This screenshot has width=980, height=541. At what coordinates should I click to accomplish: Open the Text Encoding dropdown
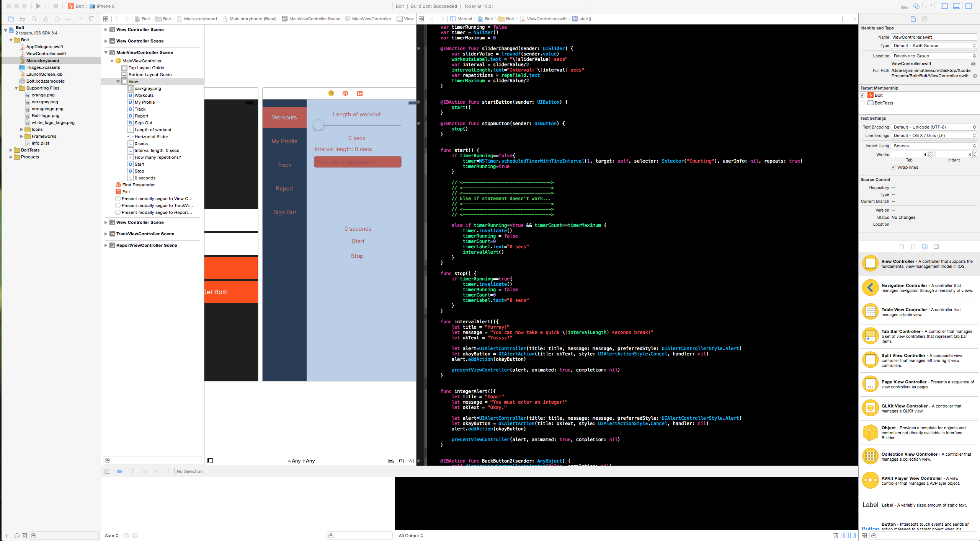(934, 127)
